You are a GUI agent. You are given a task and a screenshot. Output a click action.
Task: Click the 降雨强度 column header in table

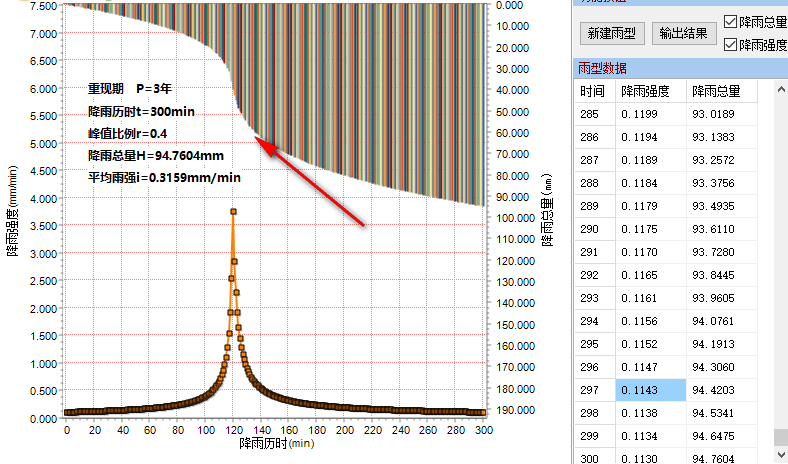[645, 91]
